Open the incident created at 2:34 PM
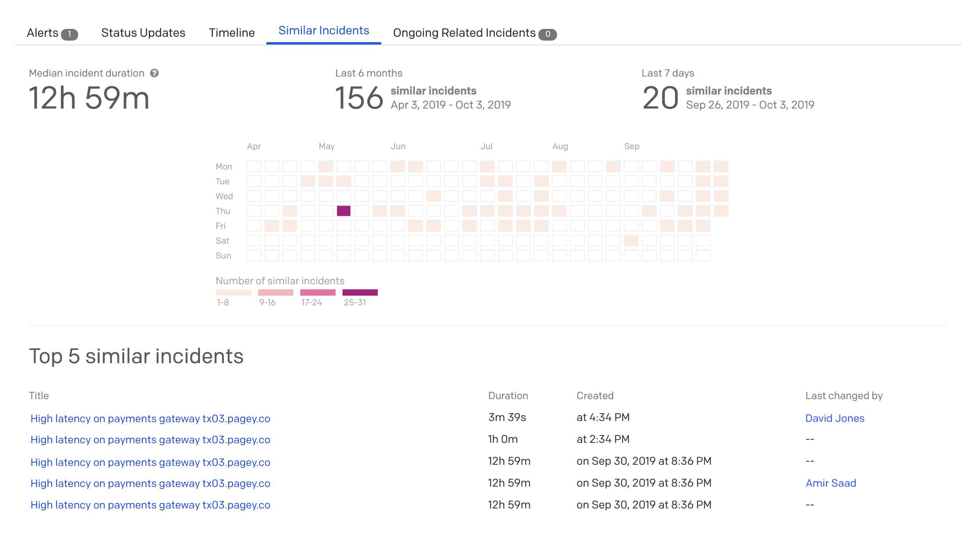 pyautogui.click(x=150, y=440)
